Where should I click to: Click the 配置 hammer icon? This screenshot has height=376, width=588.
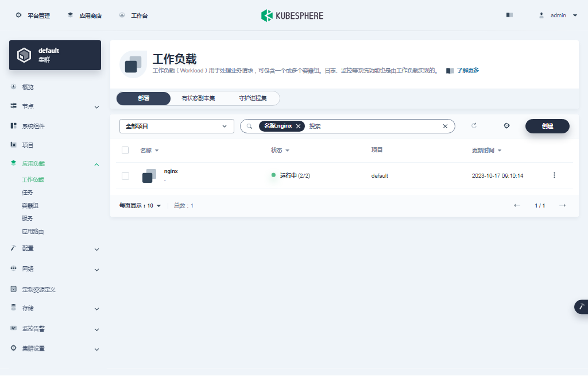[x=14, y=248]
